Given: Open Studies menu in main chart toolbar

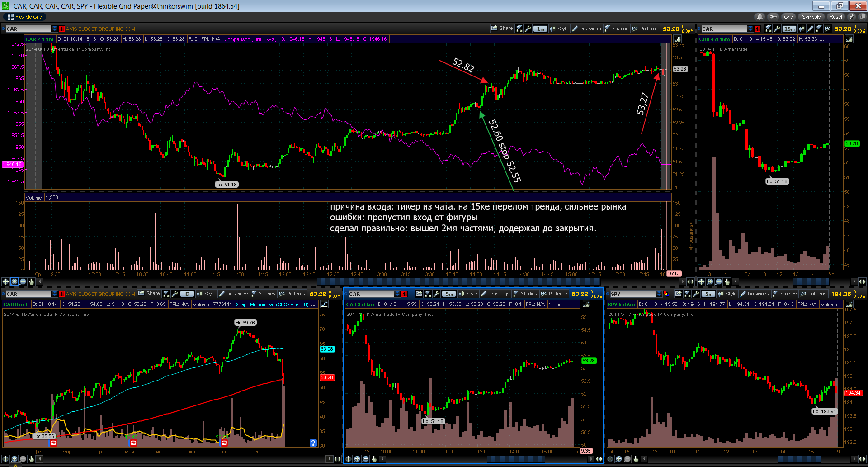Looking at the screenshot, I should click(x=617, y=29).
